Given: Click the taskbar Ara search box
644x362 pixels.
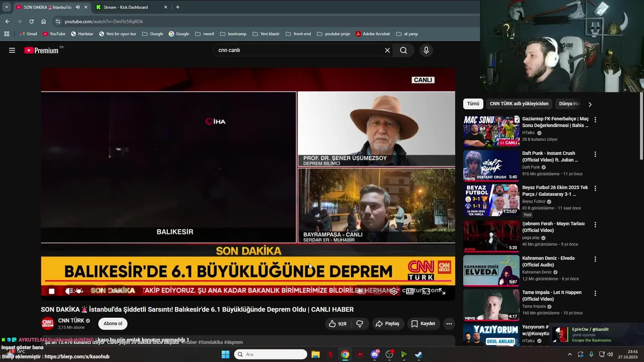Looking at the screenshot, I should (271, 354).
